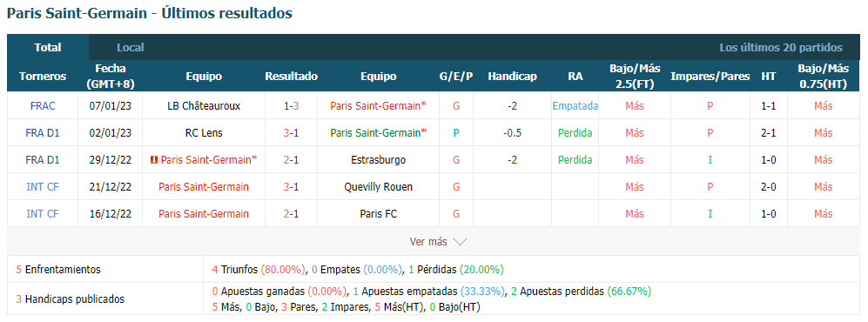The width and height of the screenshot is (868, 322).
Task: Click the Ver más text
Action: pos(428,242)
